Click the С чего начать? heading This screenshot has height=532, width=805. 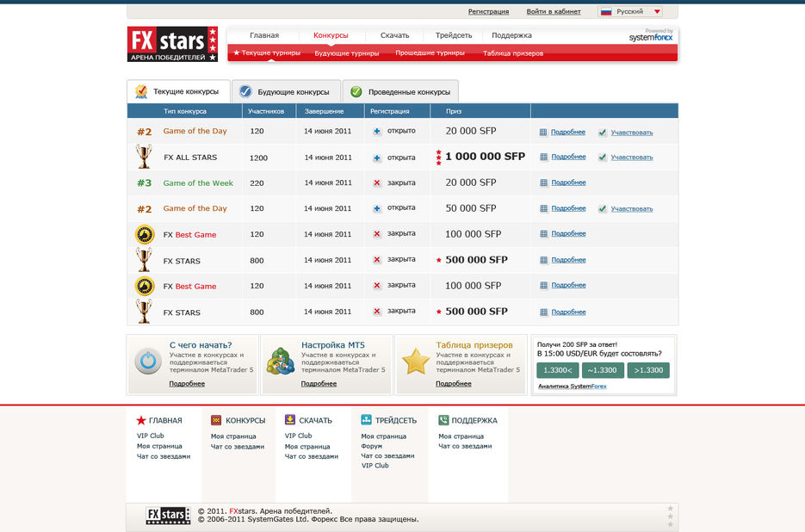point(201,345)
